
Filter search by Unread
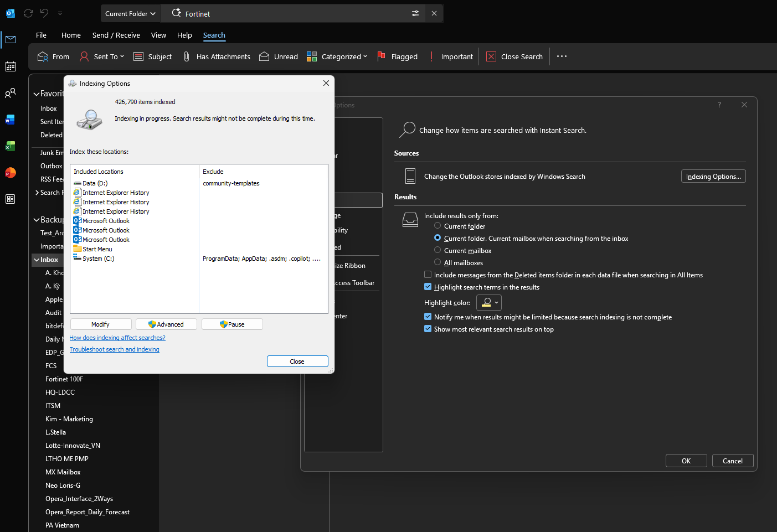(279, 56)
